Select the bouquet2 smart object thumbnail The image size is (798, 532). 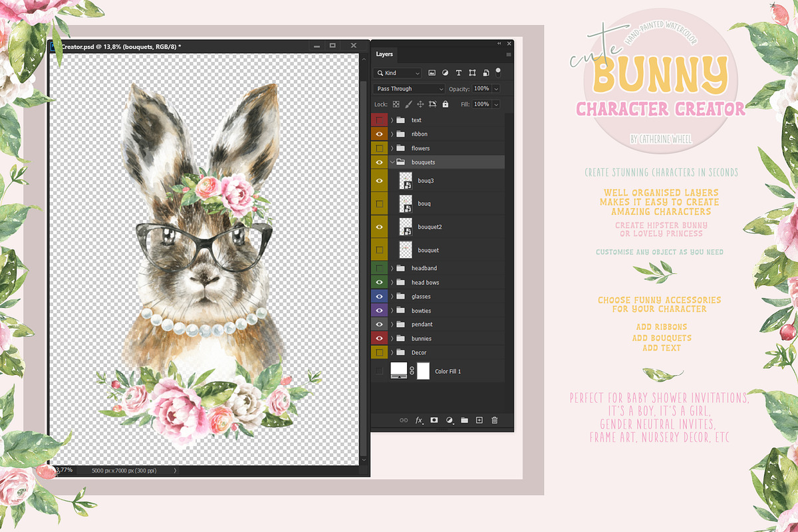click(405, 227)
